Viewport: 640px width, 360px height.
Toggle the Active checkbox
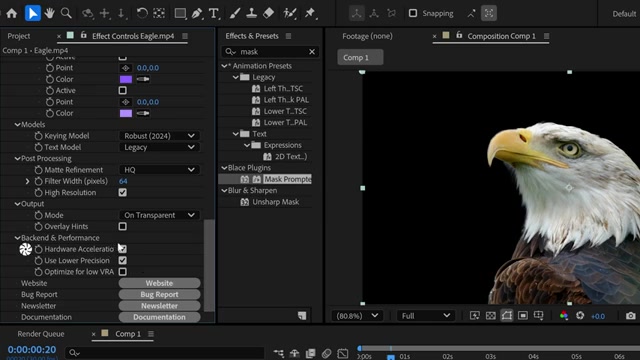point(122,90)
